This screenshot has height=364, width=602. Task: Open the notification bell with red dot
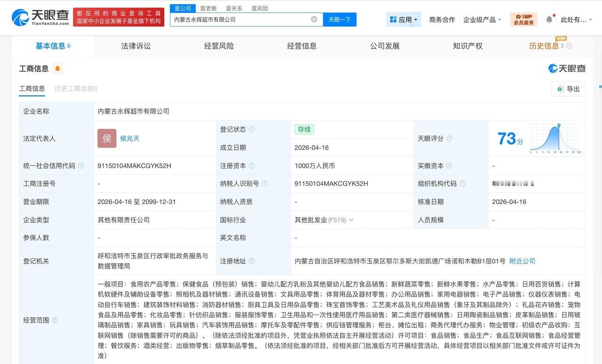tap(549, 19)
